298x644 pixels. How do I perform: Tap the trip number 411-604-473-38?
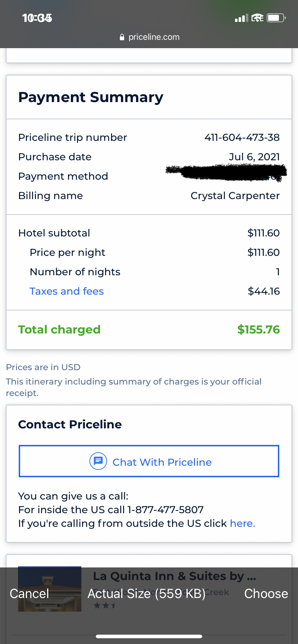click(x=242, y=137)
